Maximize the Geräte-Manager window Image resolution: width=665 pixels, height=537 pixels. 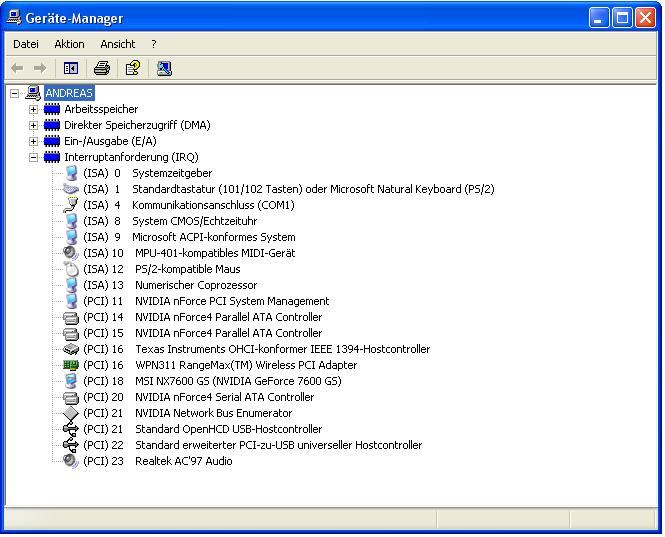click(x=622, y=18)
